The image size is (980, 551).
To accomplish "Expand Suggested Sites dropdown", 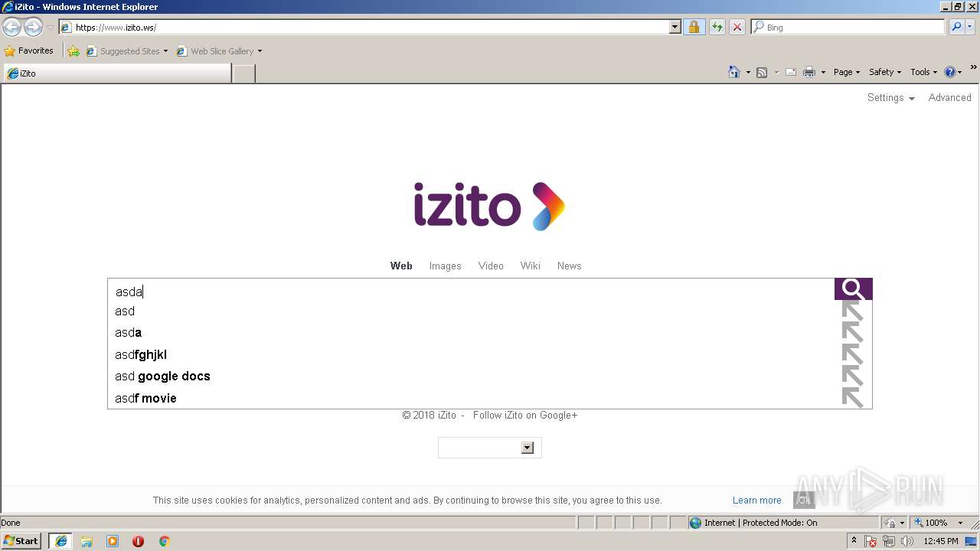I will tap(165, 51).
